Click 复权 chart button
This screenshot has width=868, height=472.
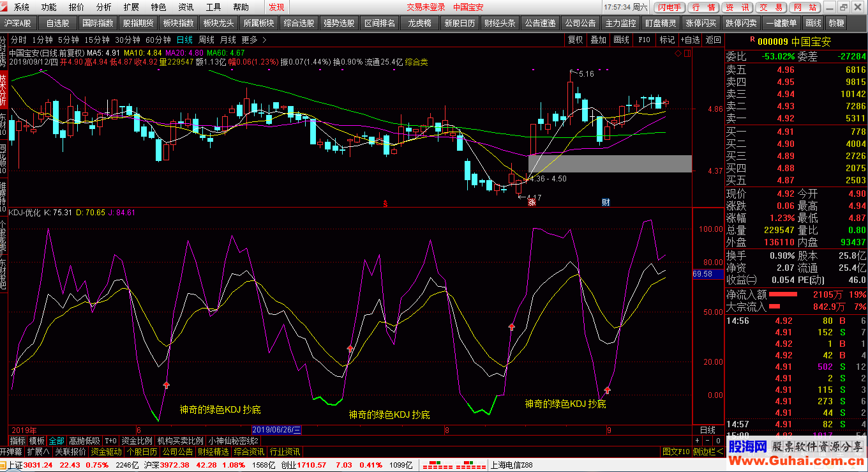pyautogui.click(x=576, y=40)
